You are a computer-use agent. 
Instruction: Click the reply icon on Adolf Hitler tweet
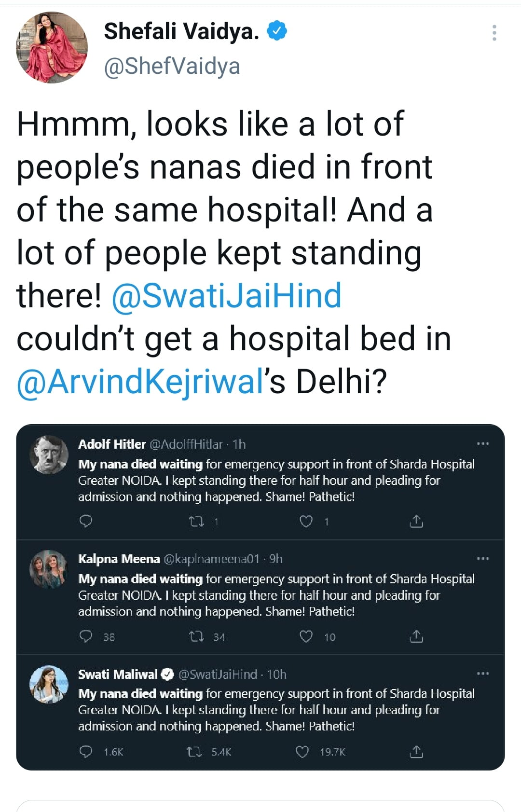point(86,521)
